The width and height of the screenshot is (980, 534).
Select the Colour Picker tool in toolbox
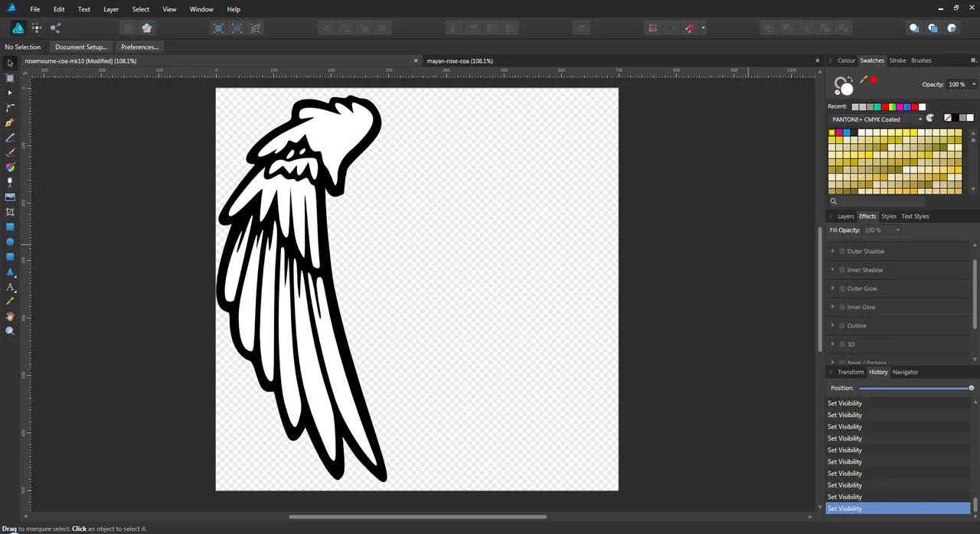(x=10, y=301)
